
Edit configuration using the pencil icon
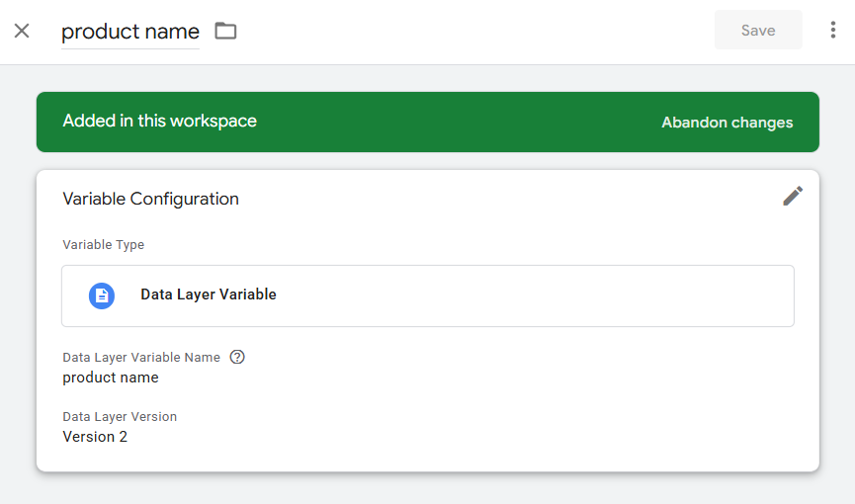(x=793, y=197)
